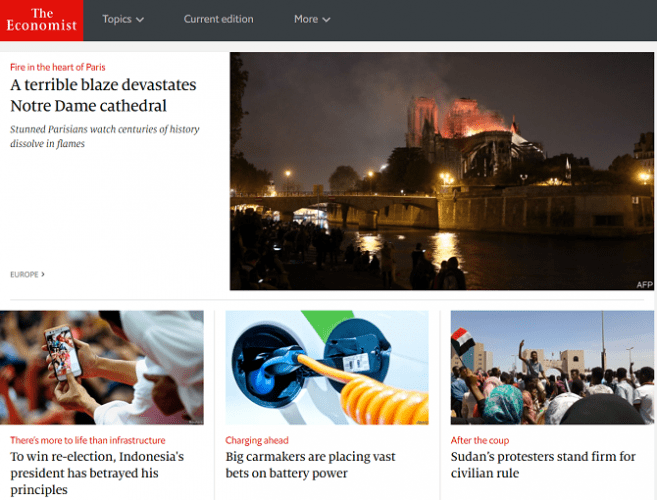View the Notre Dame fire photo

pyautogui.click(x=442, y=171)
